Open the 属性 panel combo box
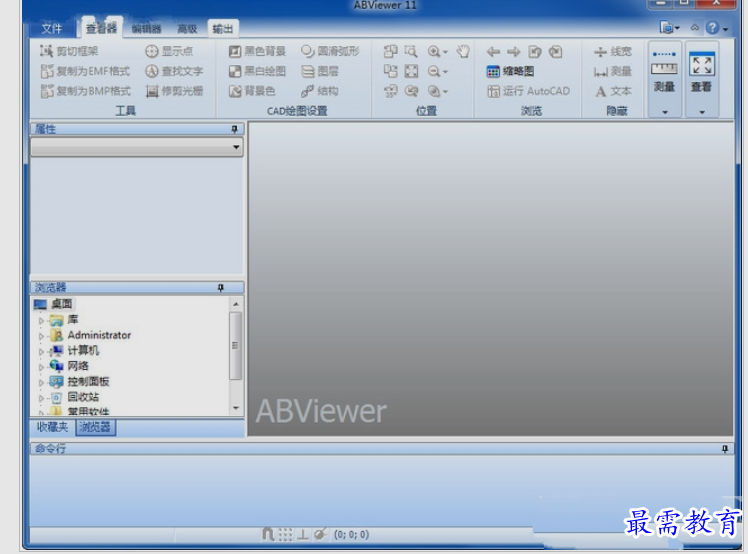The height and width of the screenshot is (554, 748). pos(137,147)
